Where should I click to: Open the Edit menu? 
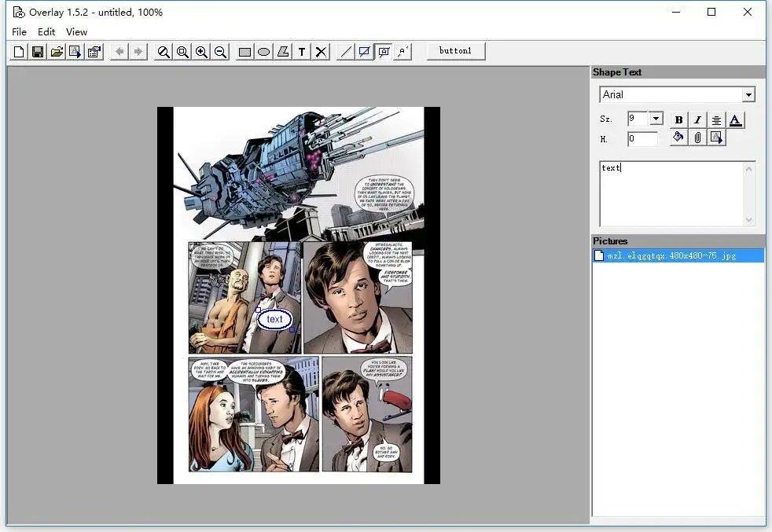pyautogui.click(x=46, y=32)
